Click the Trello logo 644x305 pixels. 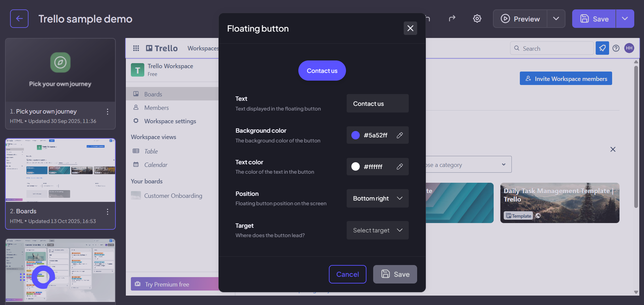click(x=162, y=48)
